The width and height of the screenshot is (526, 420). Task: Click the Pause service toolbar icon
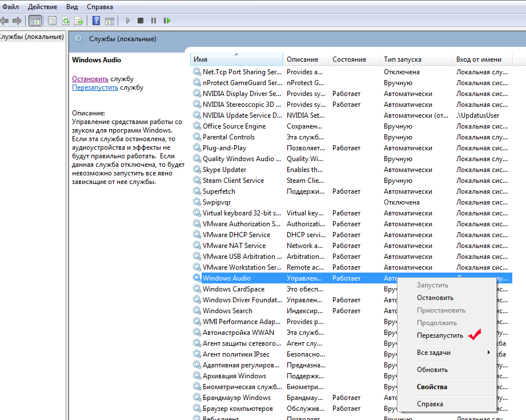pos(154,21)
